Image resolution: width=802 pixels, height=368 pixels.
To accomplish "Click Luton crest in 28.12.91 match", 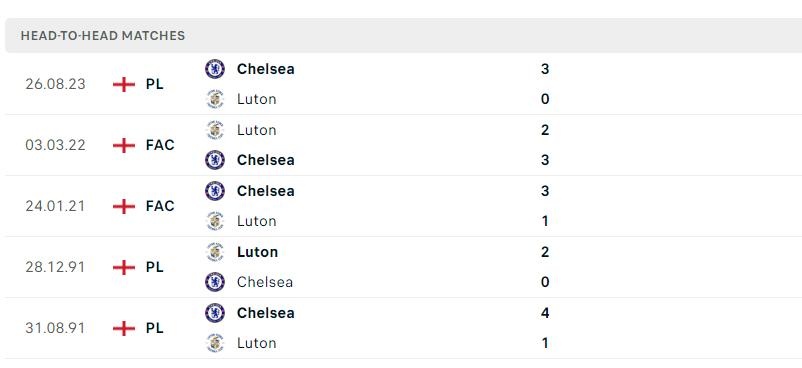I will click(x=215, y=251).
